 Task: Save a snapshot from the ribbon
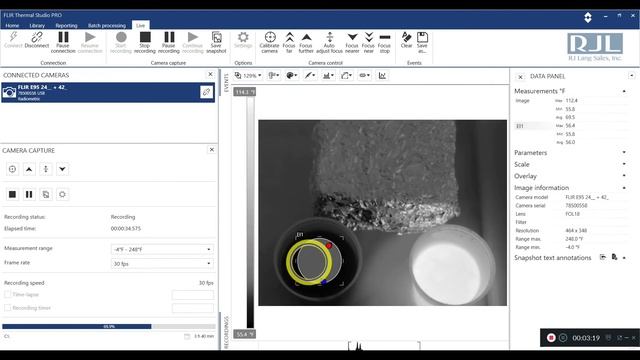pos(216,42)
